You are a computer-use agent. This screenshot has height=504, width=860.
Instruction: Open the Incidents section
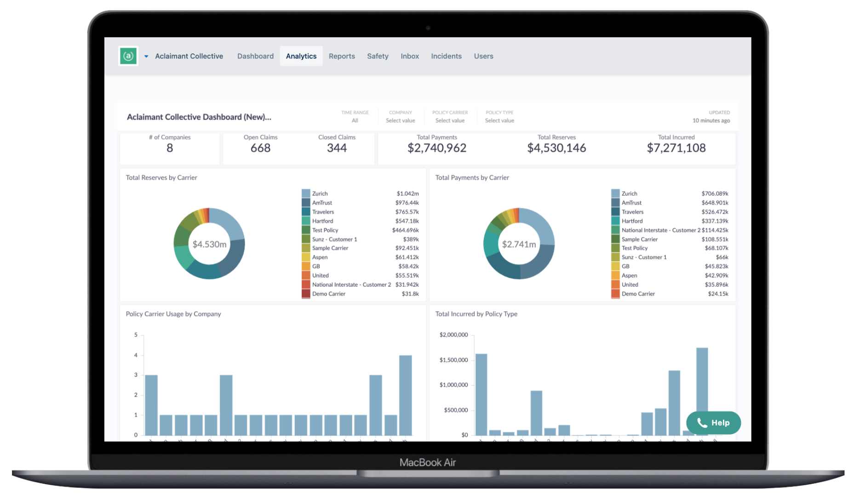pos(446,56)
